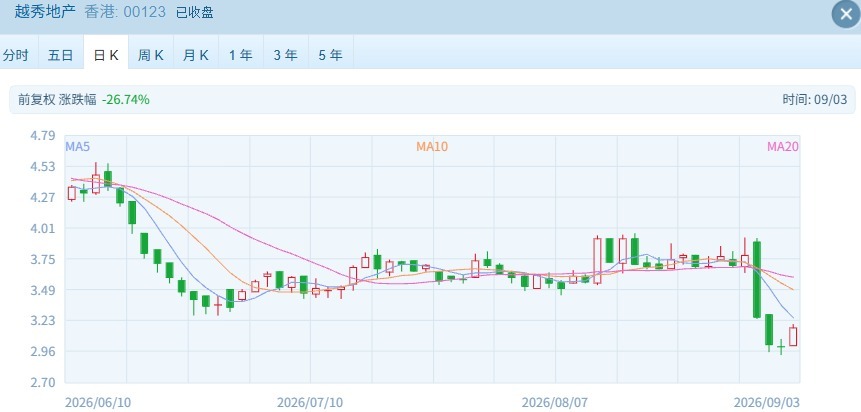Show the 1年 one-year chart
Image resolution: width=861 pixels, height=412 pixels.
coord(241,54)
